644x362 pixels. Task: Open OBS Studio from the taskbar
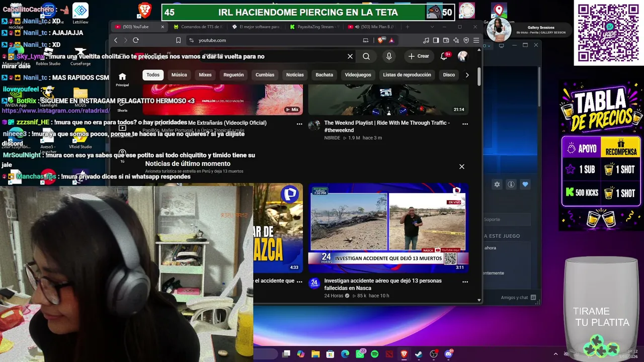click(x=434, y=354)
